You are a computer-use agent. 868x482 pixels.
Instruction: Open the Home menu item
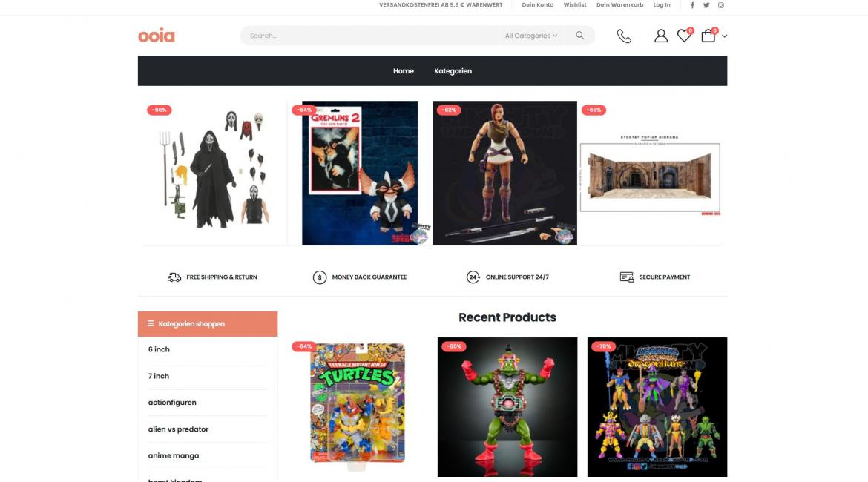[404, 71]
